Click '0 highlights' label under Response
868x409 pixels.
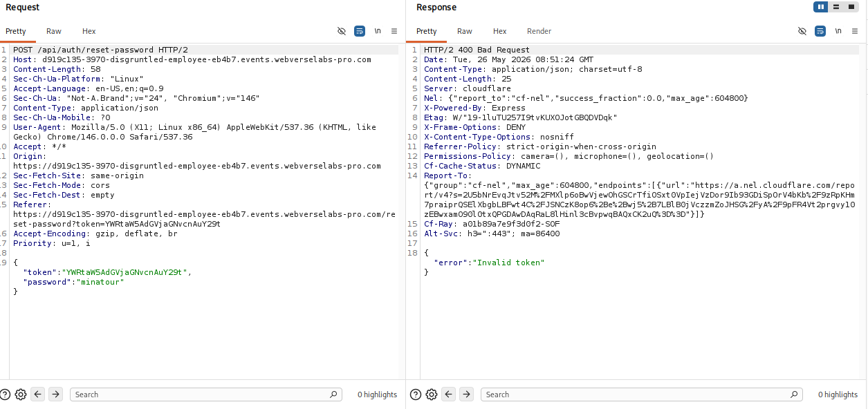(x=838, y=394)
